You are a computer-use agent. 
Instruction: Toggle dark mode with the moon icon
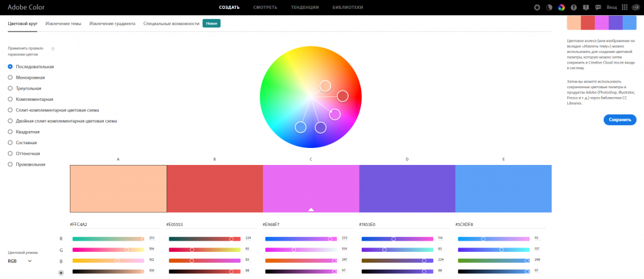click(x=549, y=8)
